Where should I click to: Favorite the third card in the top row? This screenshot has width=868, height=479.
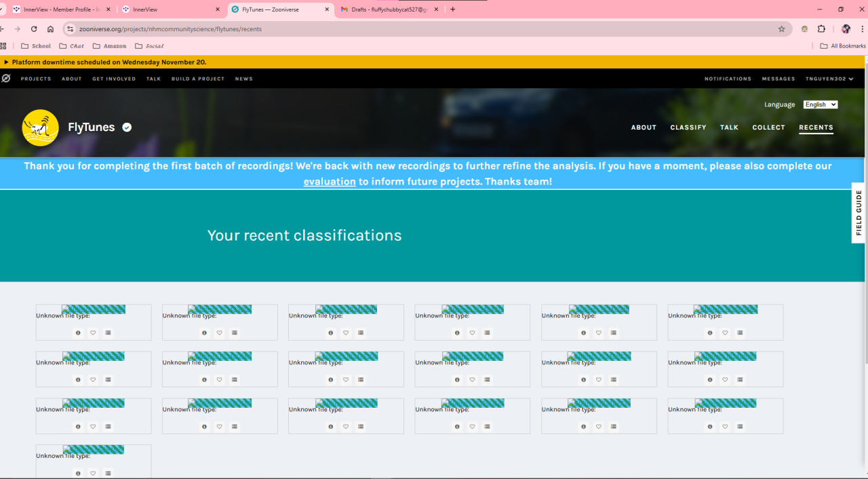click(346, 332)
